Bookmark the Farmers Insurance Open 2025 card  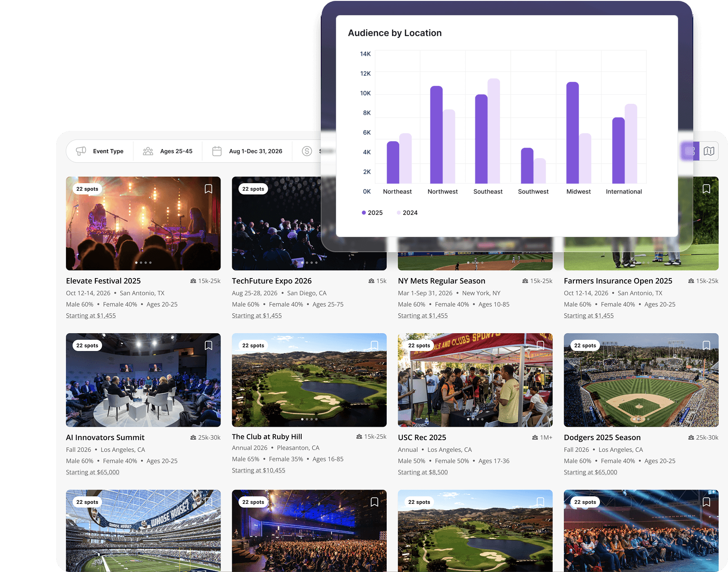(x=706, y=189)
